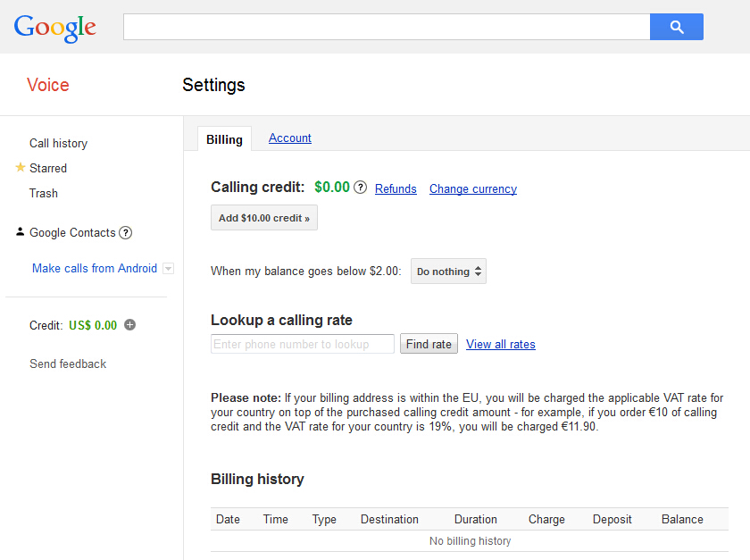Click the Date column header
This screenshot has width=750, height=560.
tap(228, 519)
